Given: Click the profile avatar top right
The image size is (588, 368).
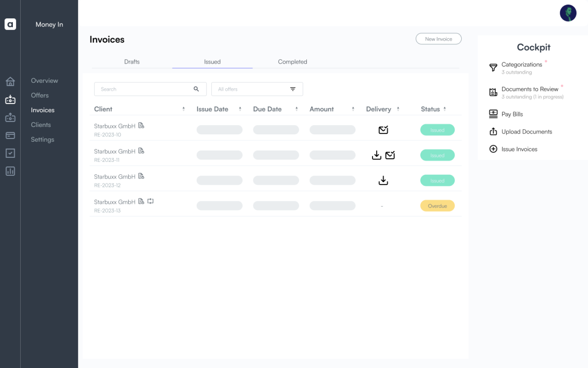Looking at the screenshot, I should tap(568, 13).
